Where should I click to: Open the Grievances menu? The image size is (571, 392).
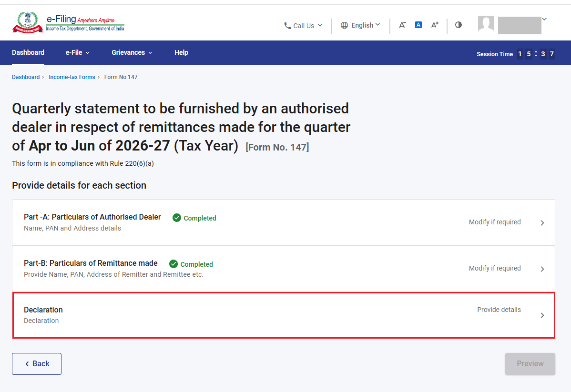[132, 52]
